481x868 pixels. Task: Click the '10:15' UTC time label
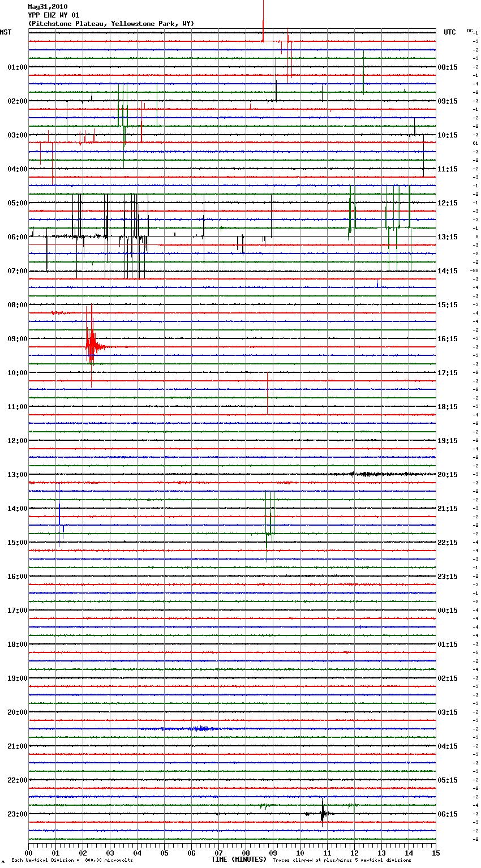[x=448, y=135]
